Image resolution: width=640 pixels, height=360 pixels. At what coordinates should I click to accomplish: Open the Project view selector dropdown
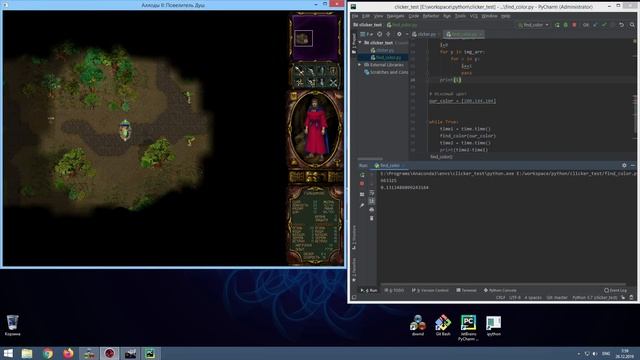tap(367, 34)
